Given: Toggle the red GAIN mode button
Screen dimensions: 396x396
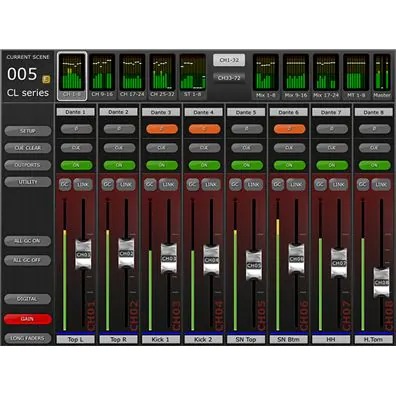Looking at the screenshot, I should [28, 319].
